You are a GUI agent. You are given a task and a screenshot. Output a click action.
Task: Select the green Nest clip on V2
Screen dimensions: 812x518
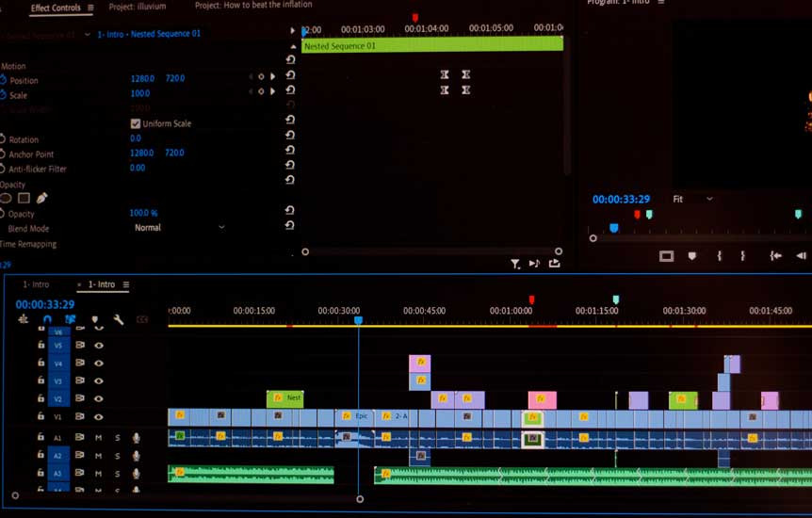coord(285,398)
